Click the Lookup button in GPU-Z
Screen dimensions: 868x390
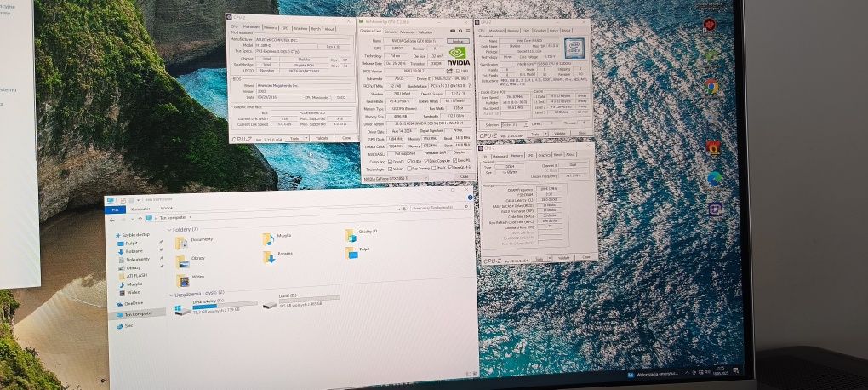pyautogui.click(x=458, y=41)
